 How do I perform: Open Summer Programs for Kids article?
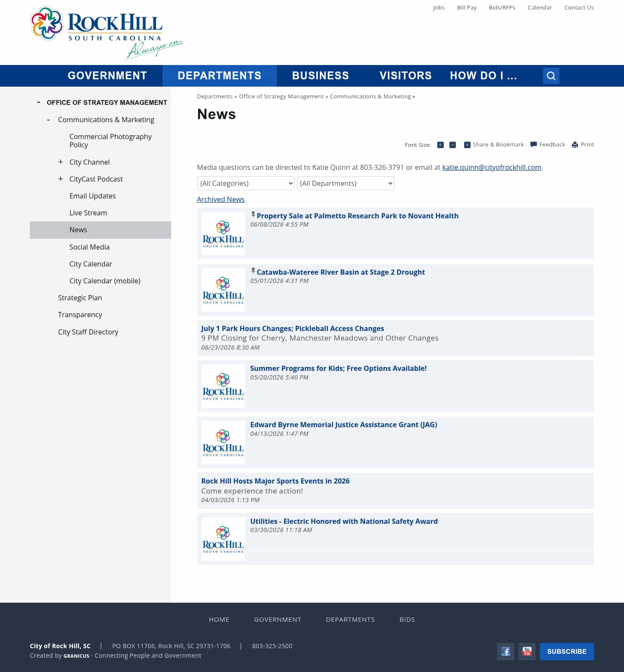(338, 368)
